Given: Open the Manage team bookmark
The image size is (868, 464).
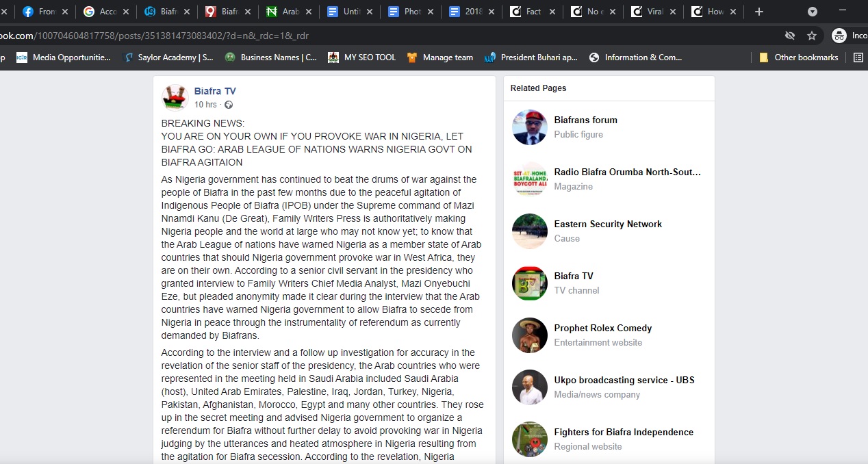Looking at the screenshot, I should coord(440,57).
